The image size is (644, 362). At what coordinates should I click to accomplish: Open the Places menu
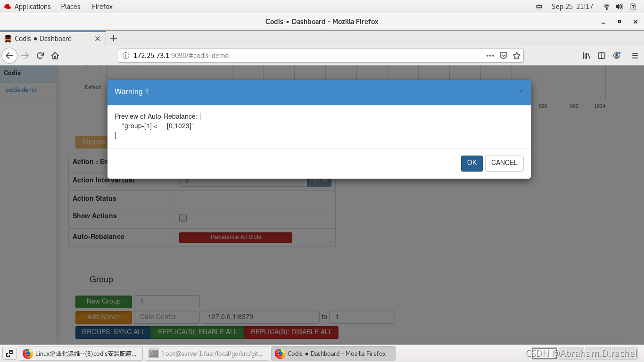[x=70, y=7]
